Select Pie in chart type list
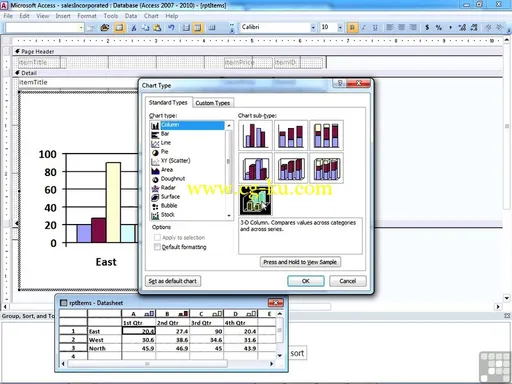512x384 pixels. point(188,152)
